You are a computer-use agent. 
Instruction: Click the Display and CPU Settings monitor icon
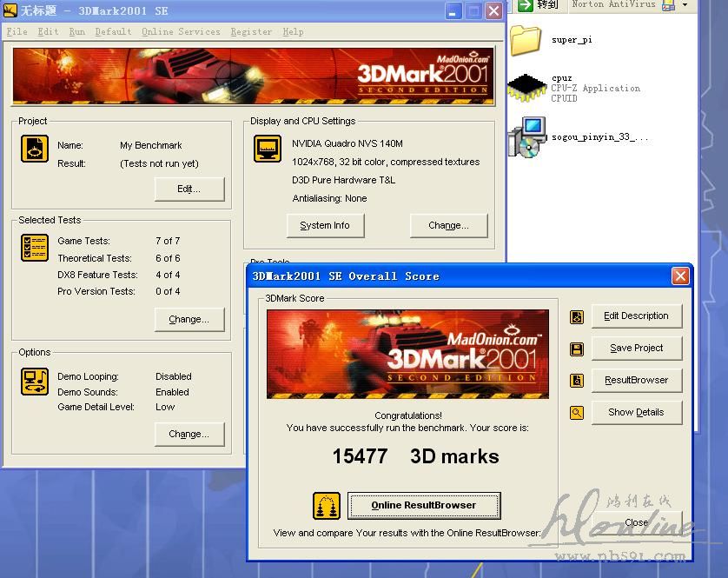click(x=268, y=149)
